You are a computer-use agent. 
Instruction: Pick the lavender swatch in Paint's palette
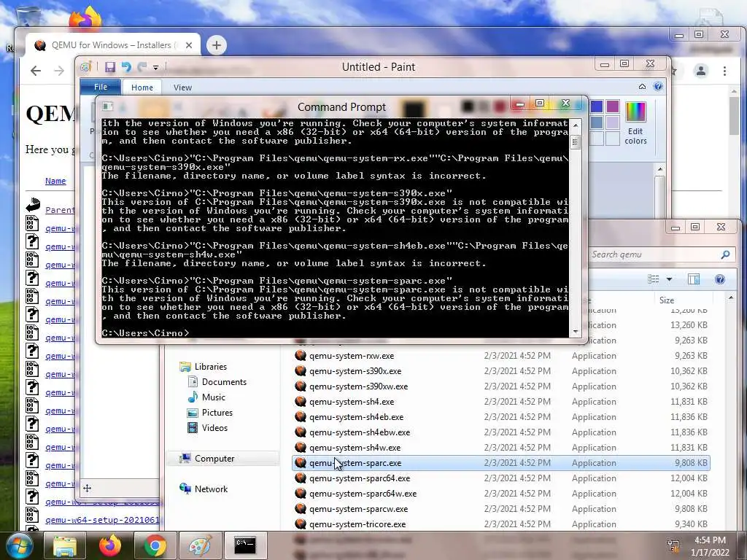613,122
